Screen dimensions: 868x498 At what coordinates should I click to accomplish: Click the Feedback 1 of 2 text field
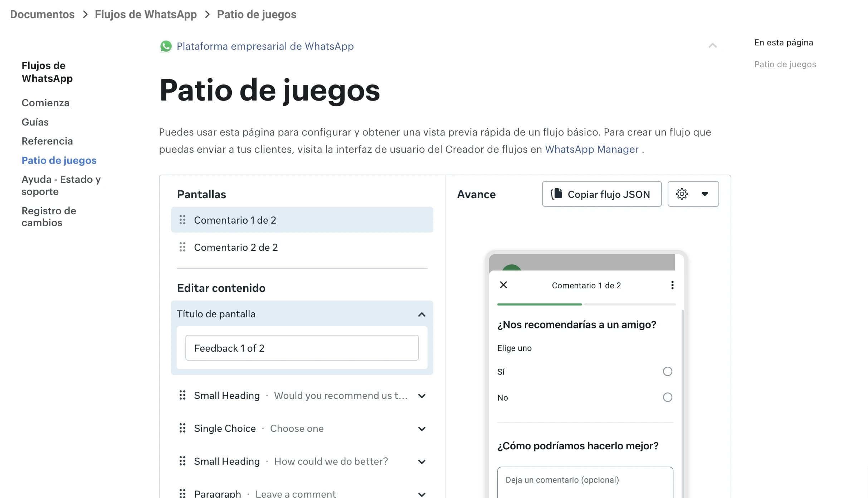pos(302,348)
